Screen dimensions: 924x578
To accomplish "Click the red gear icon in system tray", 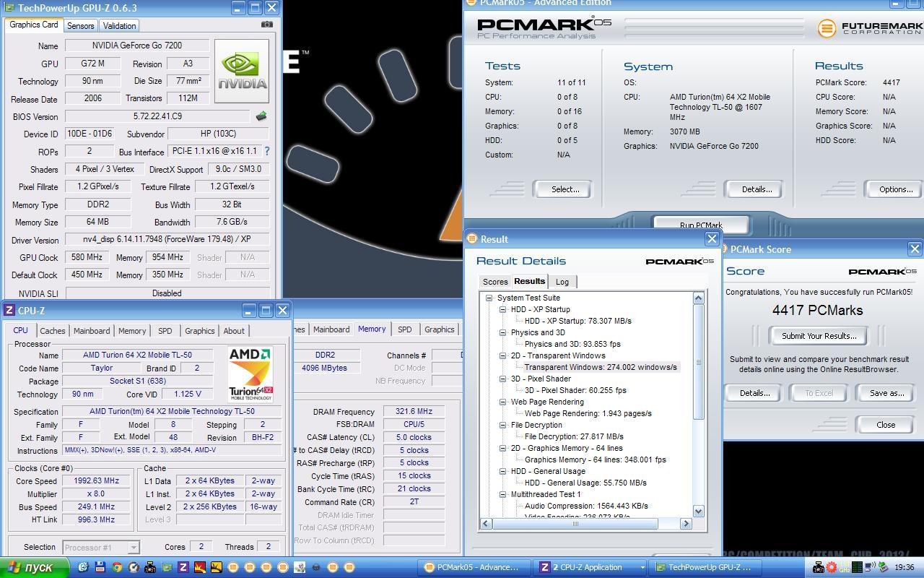I will click(x=832, y=567).
